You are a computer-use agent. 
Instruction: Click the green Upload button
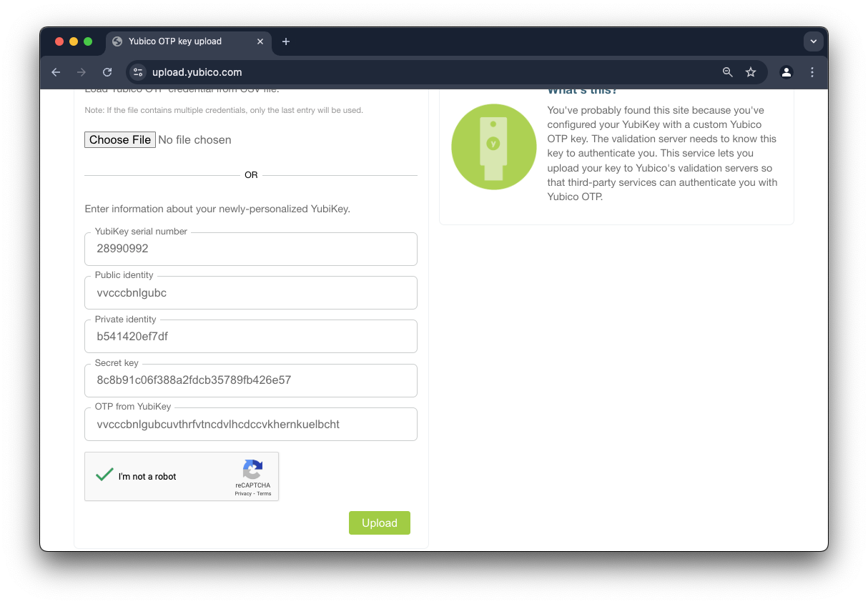coord(380,523)
